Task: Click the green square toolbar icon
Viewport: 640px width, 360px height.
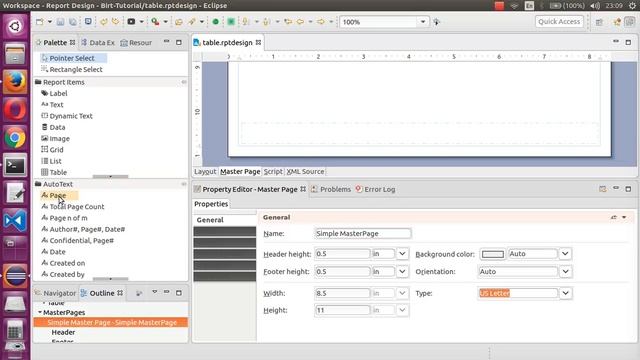Action: tap(231, 22)
